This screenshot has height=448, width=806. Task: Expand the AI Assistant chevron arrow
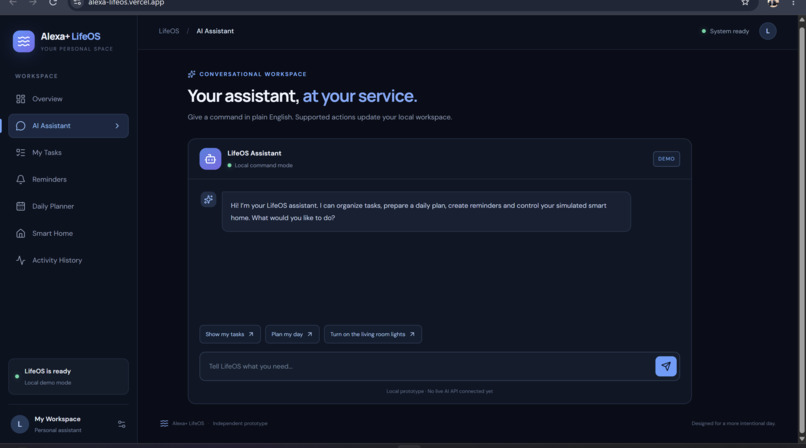117,126
